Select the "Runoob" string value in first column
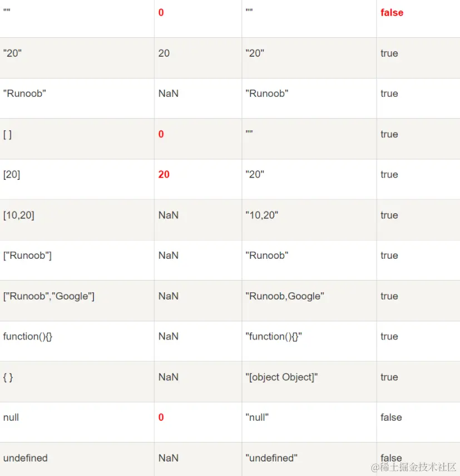This screenshot has width=460, height=476. coord(24,94)
